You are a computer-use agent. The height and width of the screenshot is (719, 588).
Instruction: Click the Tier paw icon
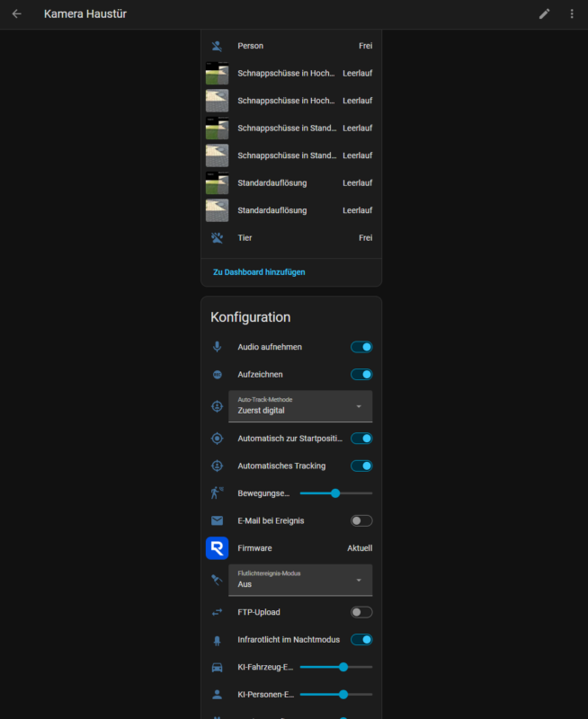tap(217, 237)
